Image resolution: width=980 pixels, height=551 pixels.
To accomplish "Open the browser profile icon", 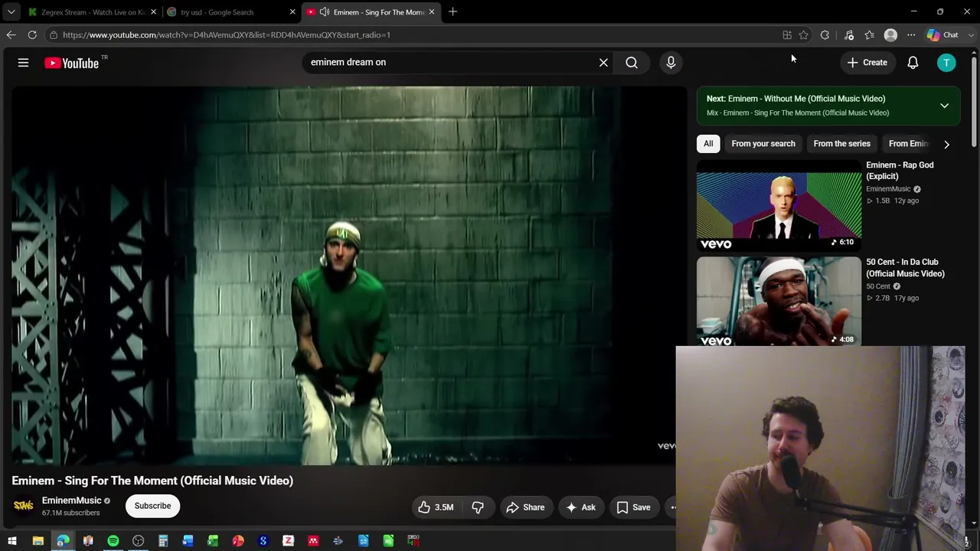I will point(890,34).
